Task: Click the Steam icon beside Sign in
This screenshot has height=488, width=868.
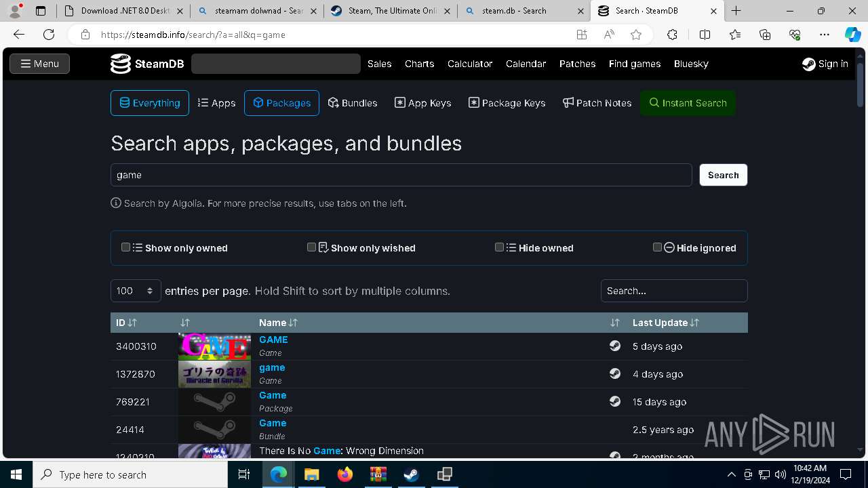Action: (x=808, y=64)
